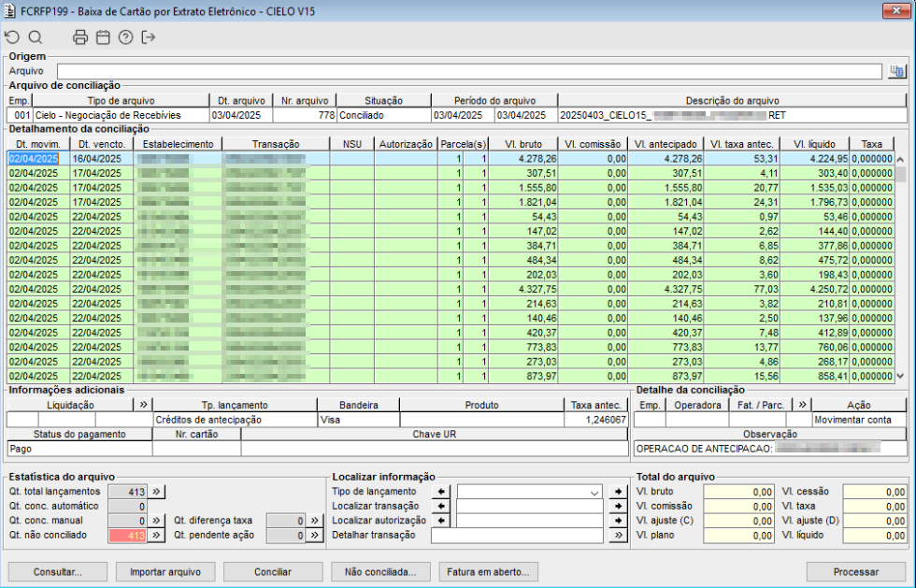Close the FCRFP199 window

[x=895, y=10]
